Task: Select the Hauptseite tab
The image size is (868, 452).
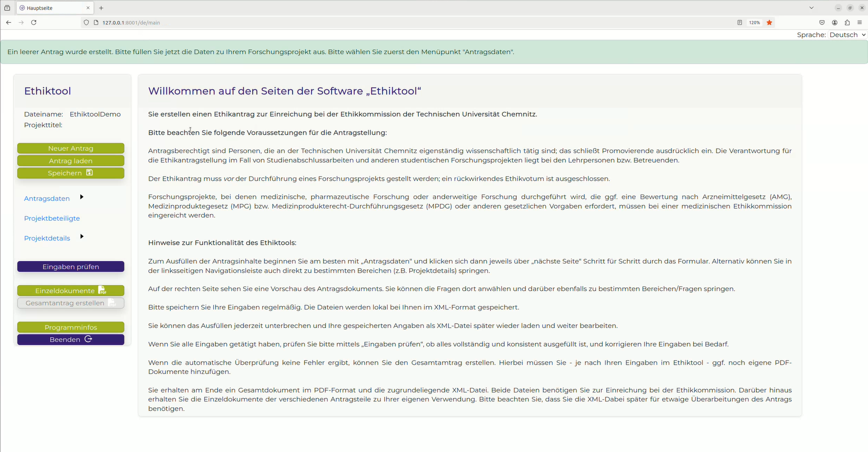Action: pyautogui.click(x=55, y=8)
